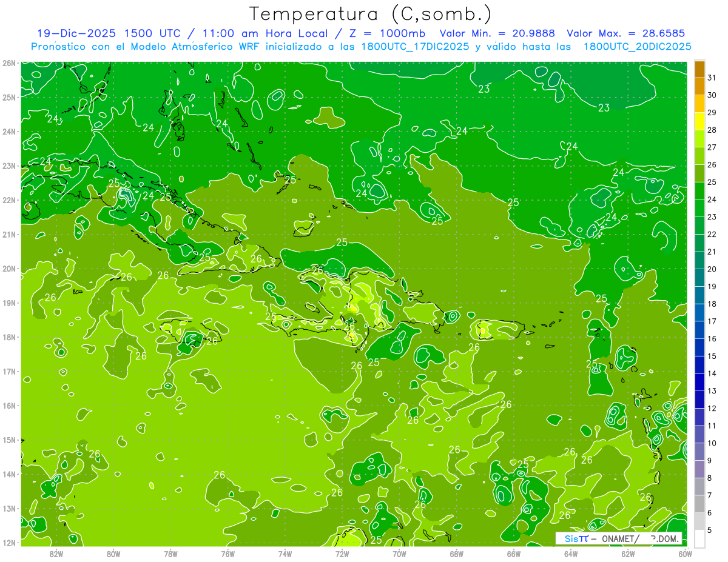
Task: Click the "15N" latitude label
Action: click(9, 440)
